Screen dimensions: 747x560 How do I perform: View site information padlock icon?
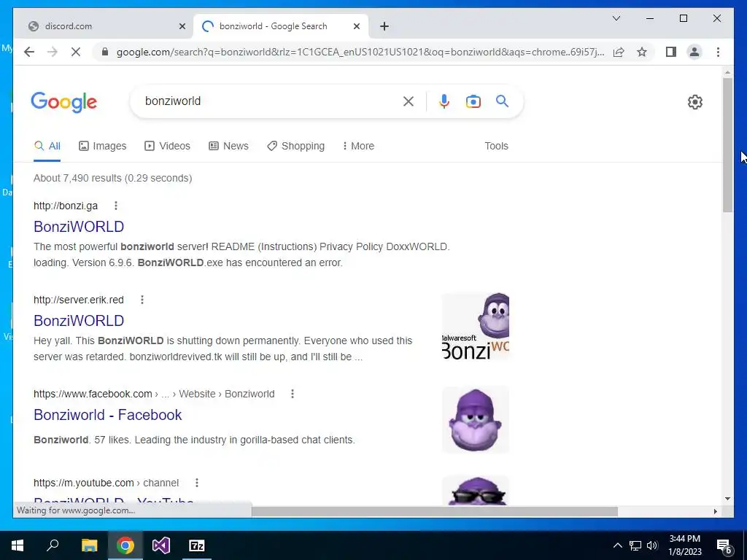(105, 52)
